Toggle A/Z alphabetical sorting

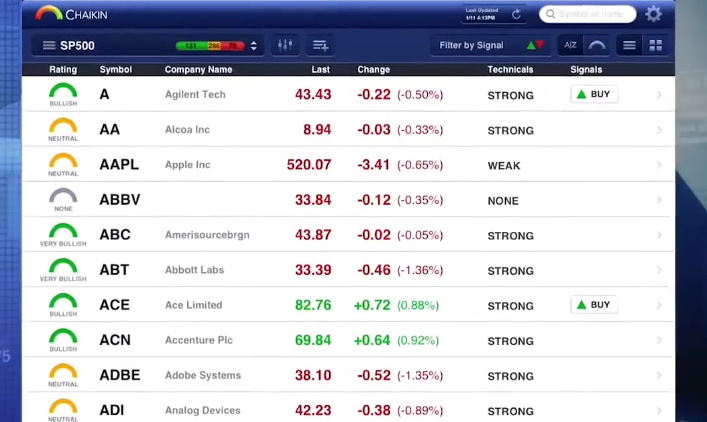[570, 46]
